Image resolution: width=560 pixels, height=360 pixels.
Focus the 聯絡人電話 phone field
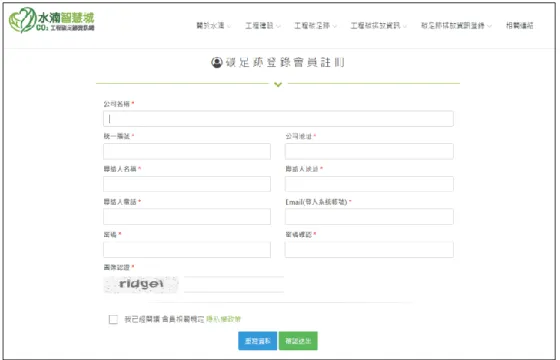[187, 217]
